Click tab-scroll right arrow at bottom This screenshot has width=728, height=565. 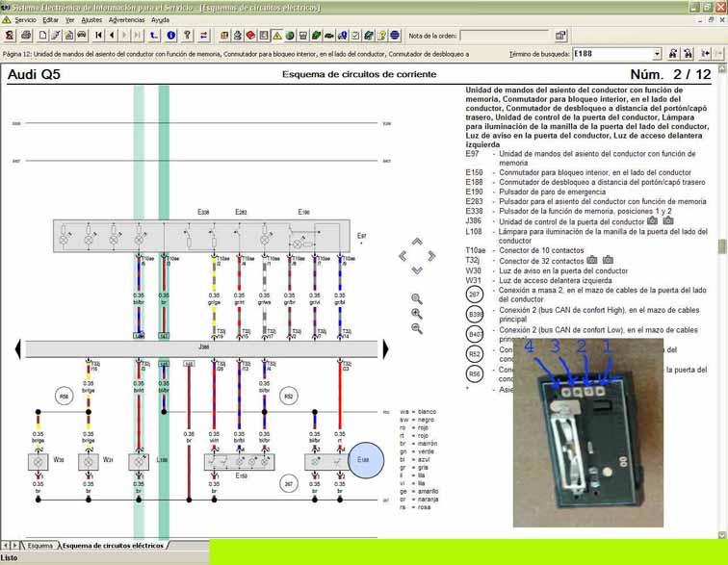pos(14,546)
